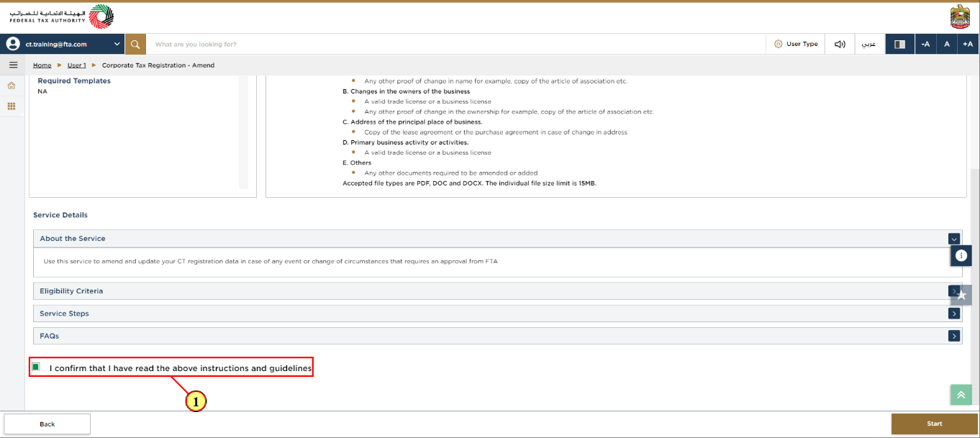Expand the Service Steps section
The height and width of the screenshot is (438, 980).
tap(954, 314)
